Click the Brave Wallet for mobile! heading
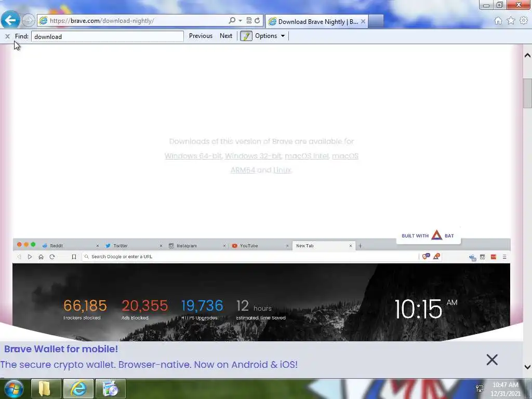Screen dimensions: 532x399 [x=61, y=349]
